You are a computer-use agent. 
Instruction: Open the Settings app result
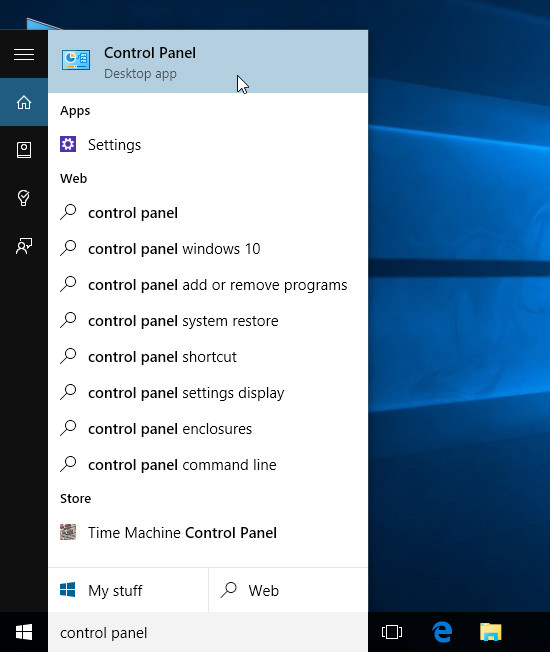[x=208, y=145]
